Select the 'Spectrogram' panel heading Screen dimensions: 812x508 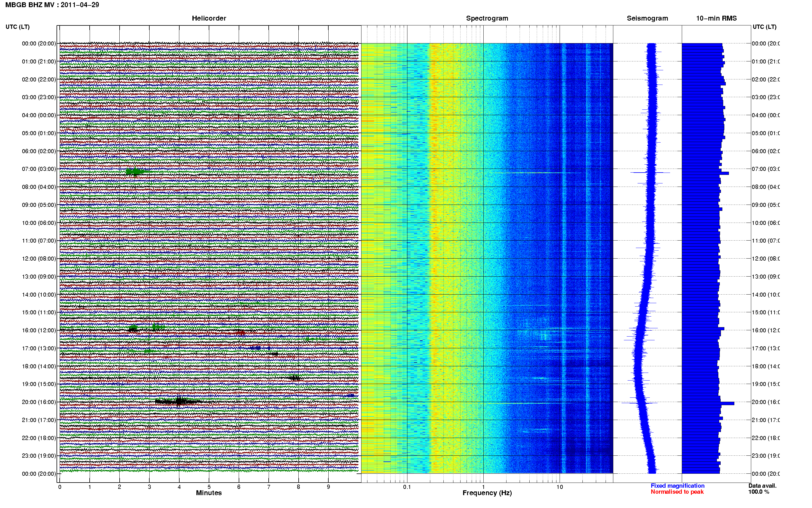click(487, 18)
